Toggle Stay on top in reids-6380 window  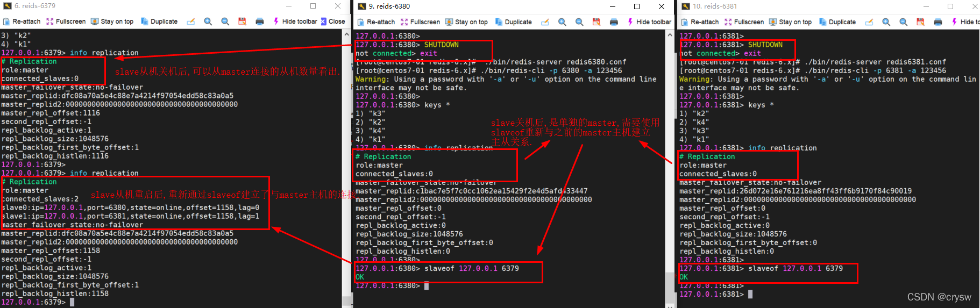click(x=466, y=22)
